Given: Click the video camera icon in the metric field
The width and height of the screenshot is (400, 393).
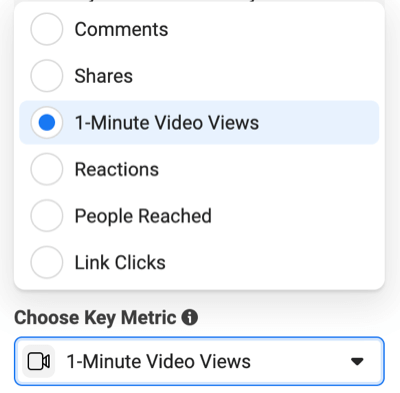Looking at the screenshot, I should [x=39, y=362].
